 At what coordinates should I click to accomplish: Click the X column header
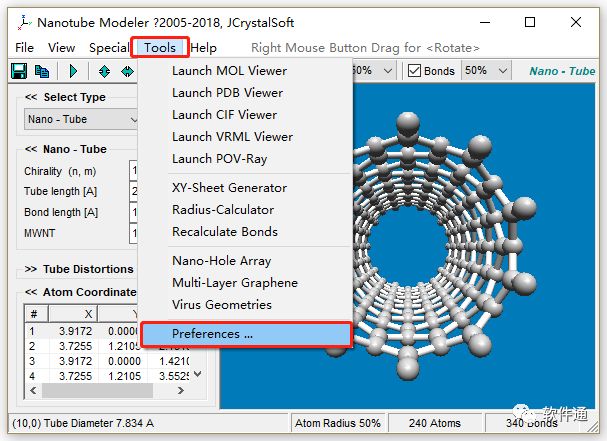click(x=73, y=314)
